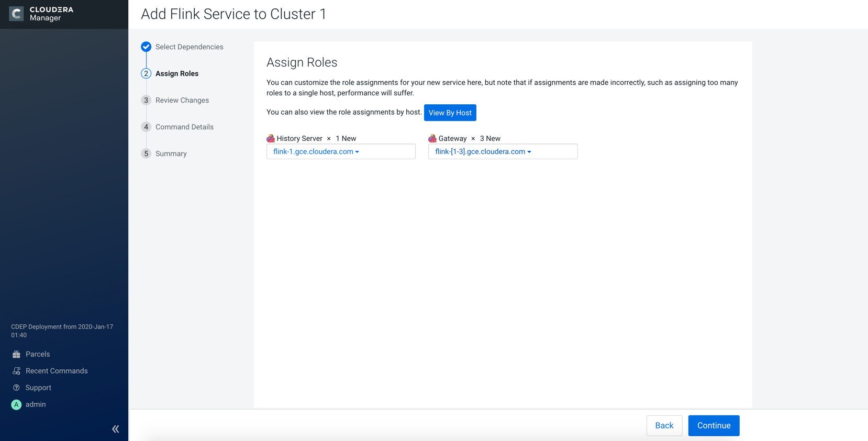The width and height of the screenshot is (868, 441).
Task: Select the Review Changes wizard step
Action: pos(182,101)
